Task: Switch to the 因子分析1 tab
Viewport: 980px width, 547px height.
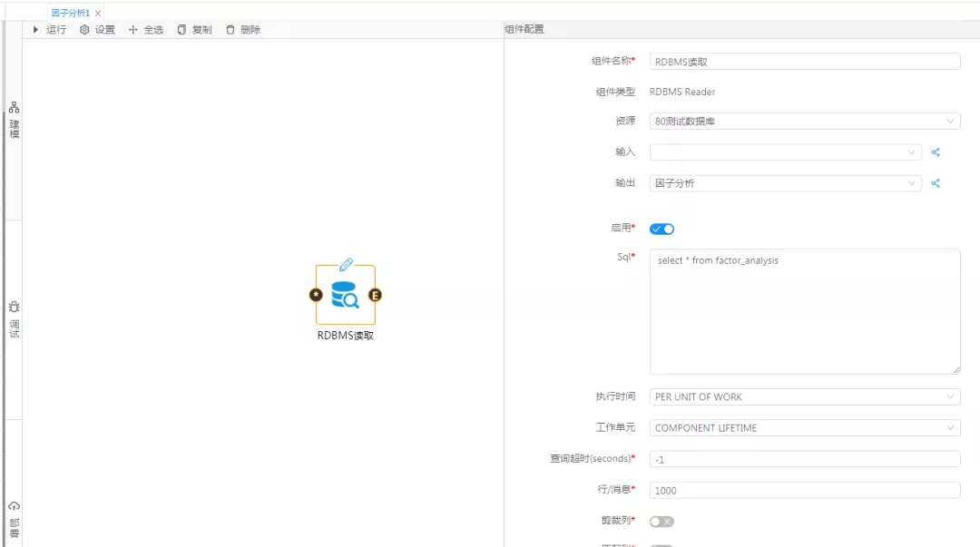Action: [70, 13]
